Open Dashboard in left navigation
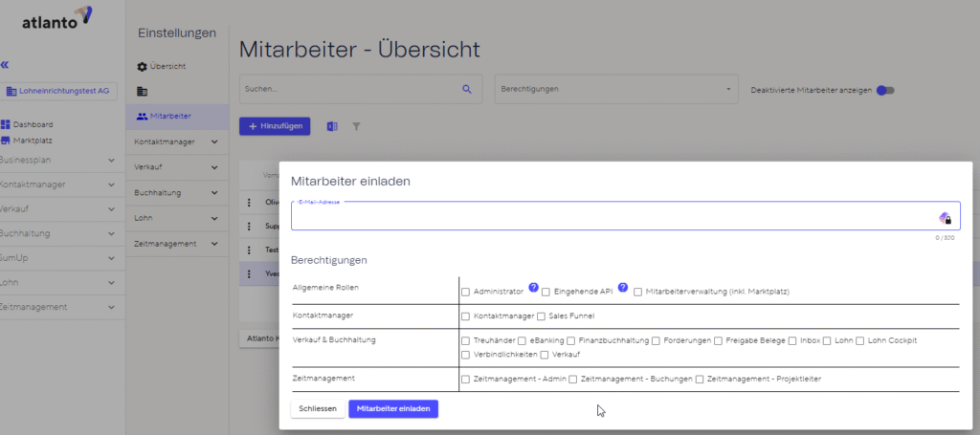 click(x=32, y=124)
